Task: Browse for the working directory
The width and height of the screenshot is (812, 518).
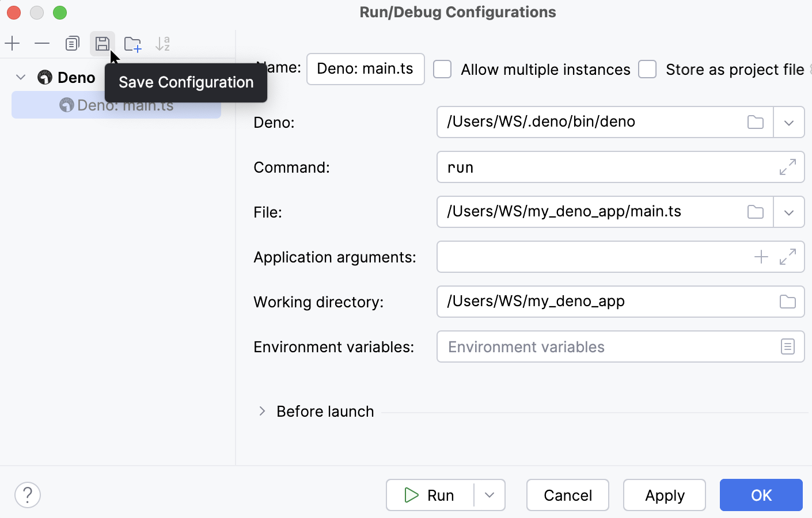Action: click(x=787, y=302)
